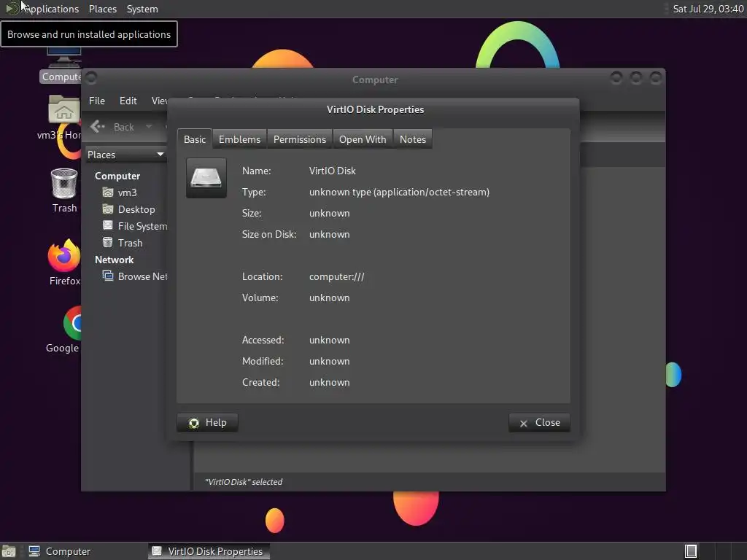Click the File System drive icon in the sidebar
The image size is (747, 560).
pyautogui.click(x=108, y=226)
